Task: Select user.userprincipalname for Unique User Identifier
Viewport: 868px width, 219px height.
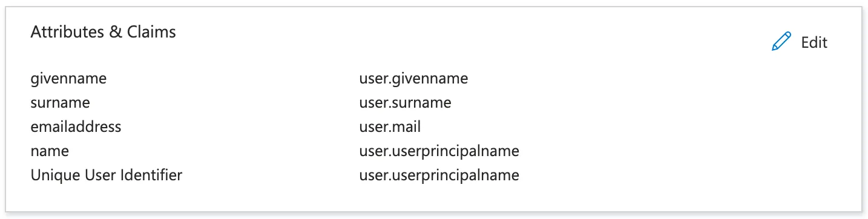Action: click(439, 175)
